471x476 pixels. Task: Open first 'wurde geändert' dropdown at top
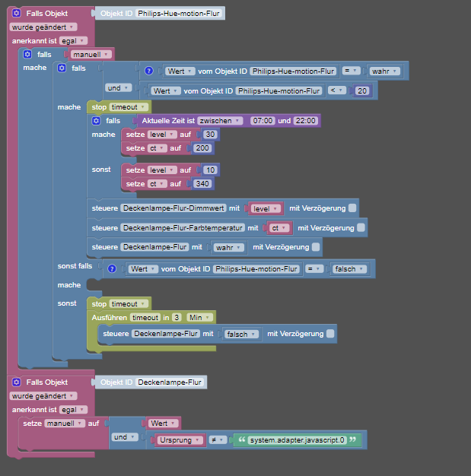tap(43, 27)
